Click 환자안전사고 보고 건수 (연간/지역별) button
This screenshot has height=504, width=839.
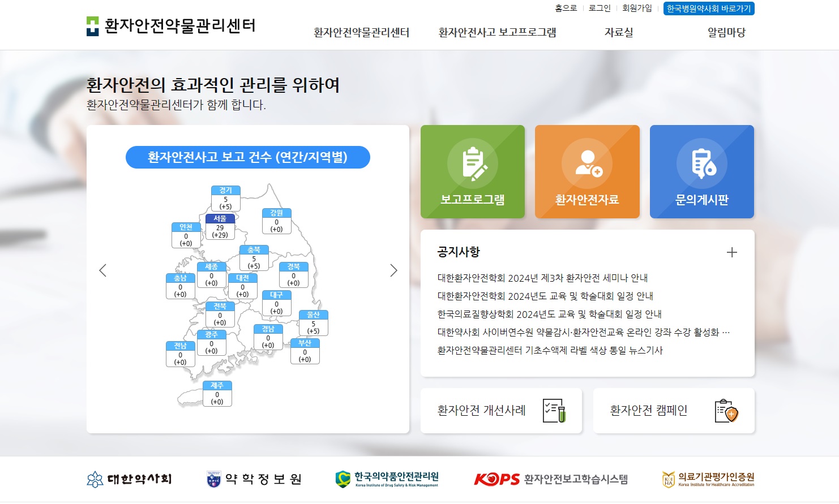coord(248,157)
